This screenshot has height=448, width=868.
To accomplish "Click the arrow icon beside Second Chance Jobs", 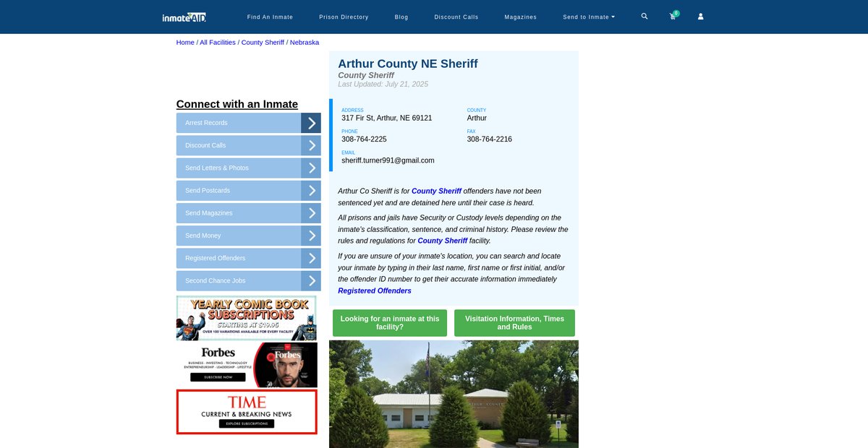I will (311, 280).
